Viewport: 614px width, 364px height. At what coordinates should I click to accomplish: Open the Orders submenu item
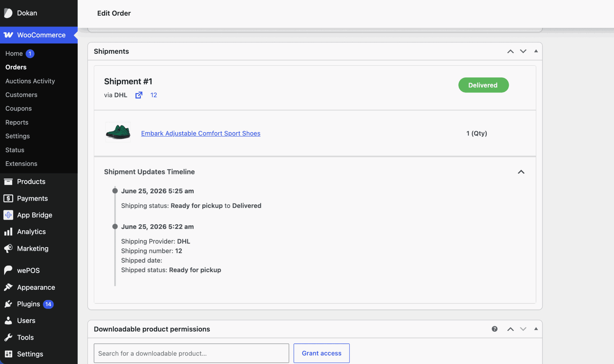coord(16,67)
